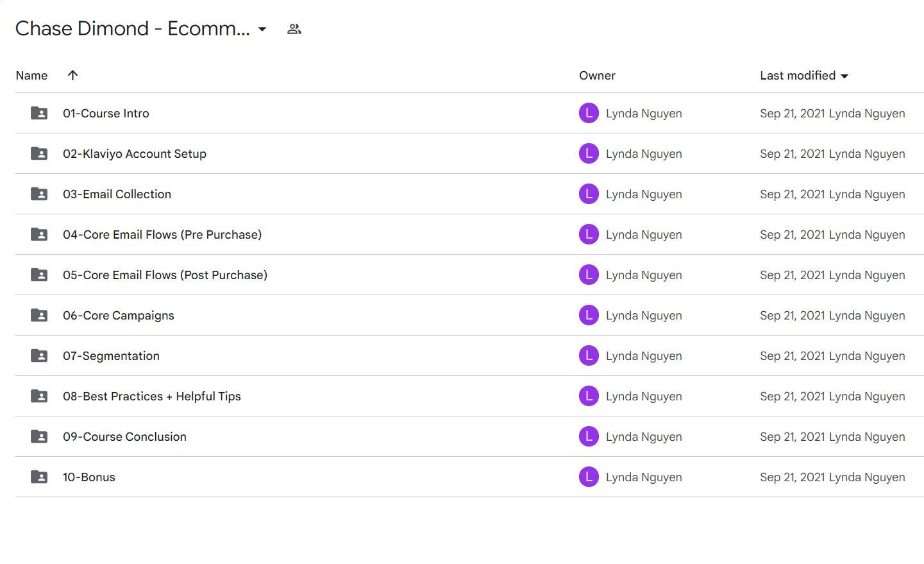
Task: Click the Sep 21, 2021 date for 09-Course Conclusion
Action: tap(793, 437)
